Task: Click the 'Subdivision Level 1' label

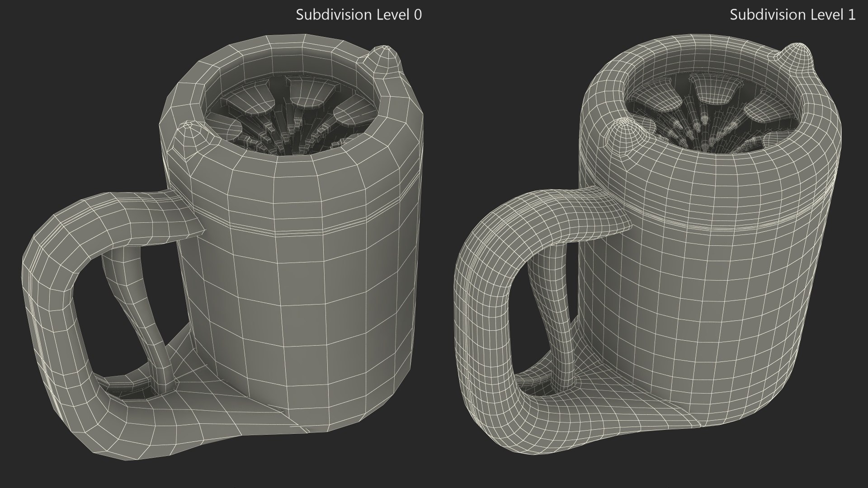Action: (x=792, y=15)
